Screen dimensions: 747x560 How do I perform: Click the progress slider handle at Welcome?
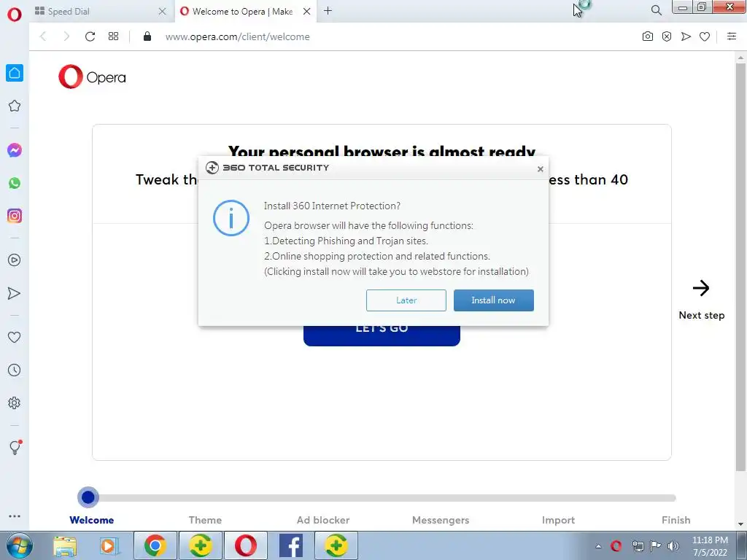[88, 497]
